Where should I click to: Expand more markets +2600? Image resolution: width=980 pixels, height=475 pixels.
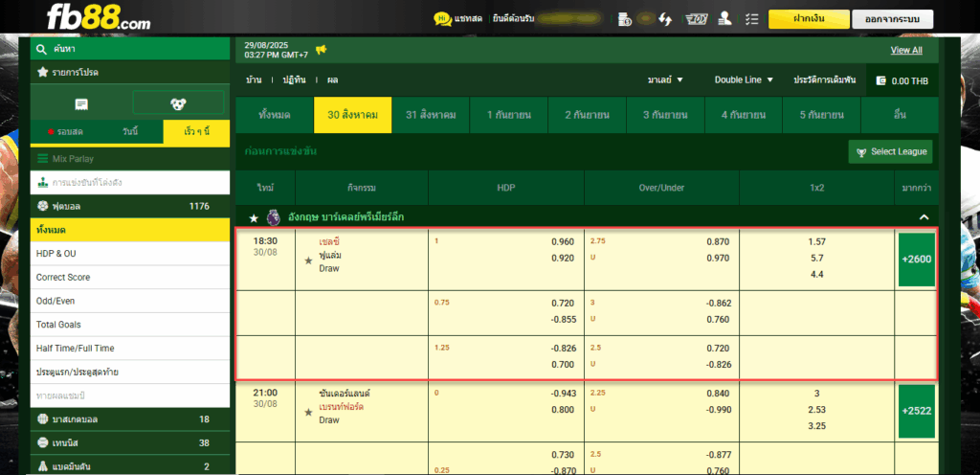click(917, 259)
